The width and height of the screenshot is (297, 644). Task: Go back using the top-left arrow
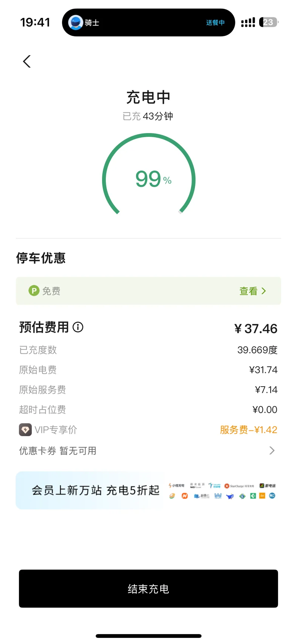pos(27,62)
